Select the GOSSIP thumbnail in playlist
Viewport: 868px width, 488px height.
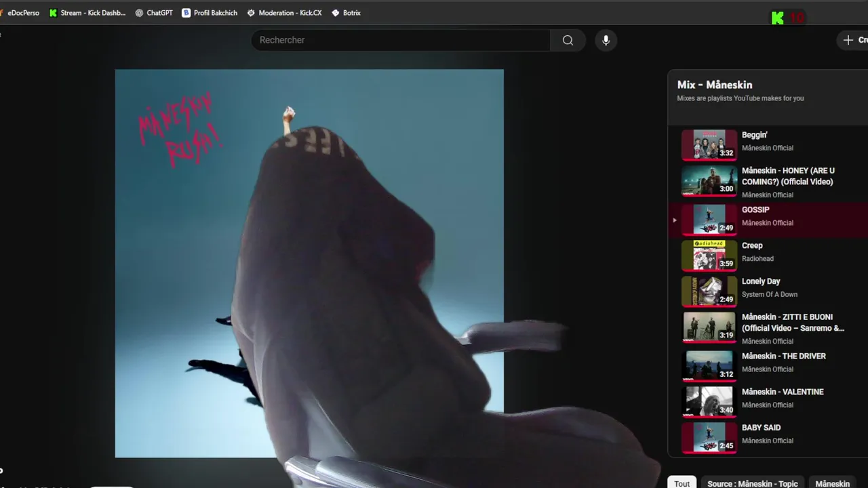(x=709, y=220)
